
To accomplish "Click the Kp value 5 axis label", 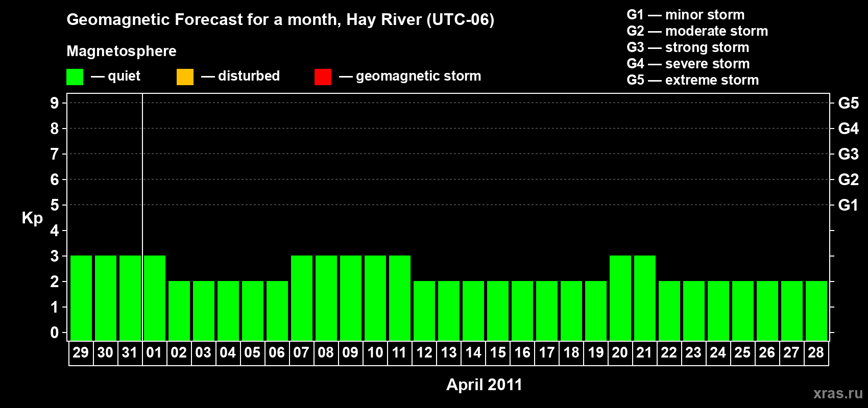I will [55, 205].
